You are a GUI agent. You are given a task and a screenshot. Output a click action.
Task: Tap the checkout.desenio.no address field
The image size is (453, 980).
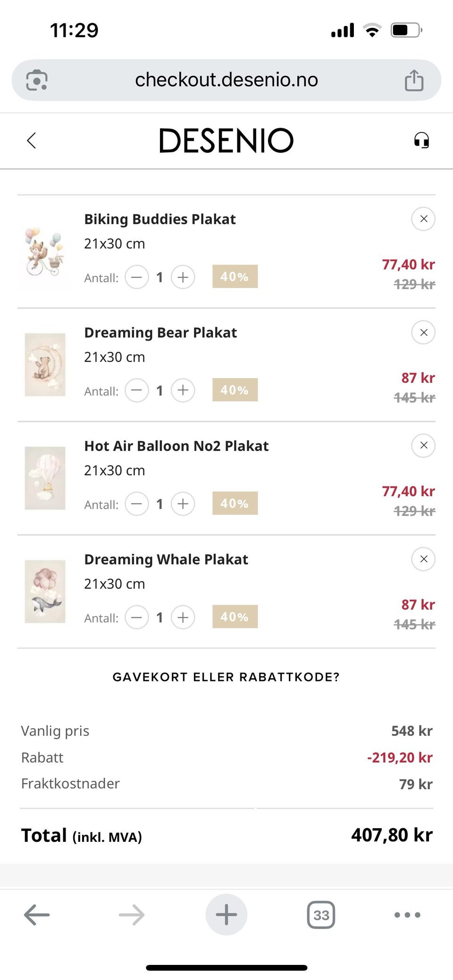pyautogui.click(x=226, y=80)
